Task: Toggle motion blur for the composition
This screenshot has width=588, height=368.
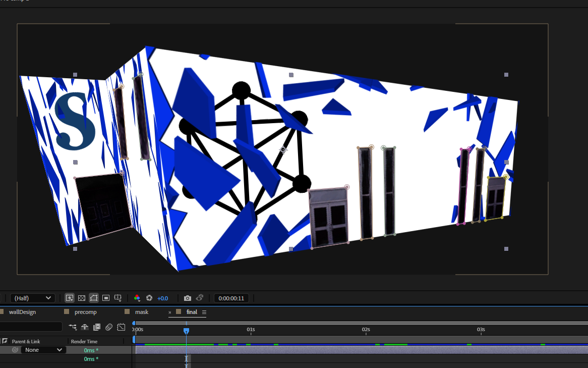Action: [x=109, y=327]
